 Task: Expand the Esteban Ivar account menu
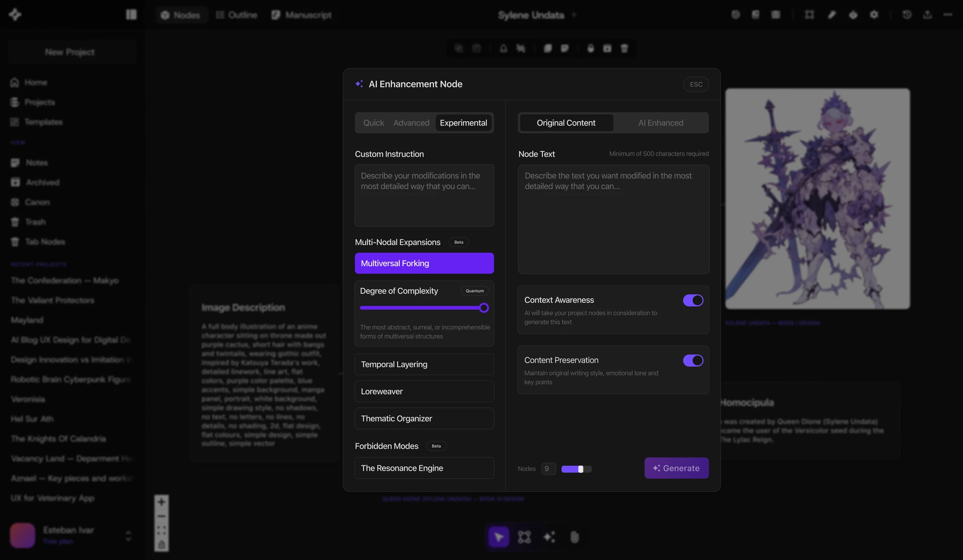pos(127,535)
